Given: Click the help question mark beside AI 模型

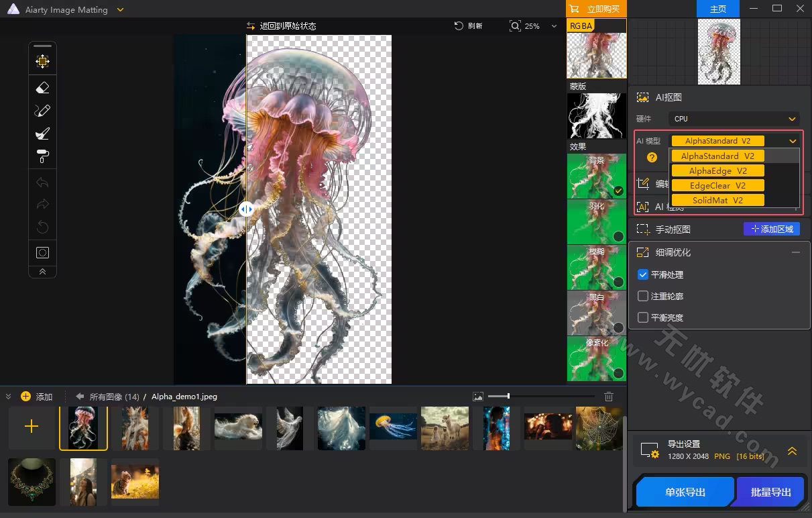Looking at the screenshot, I should click(651, 157).
